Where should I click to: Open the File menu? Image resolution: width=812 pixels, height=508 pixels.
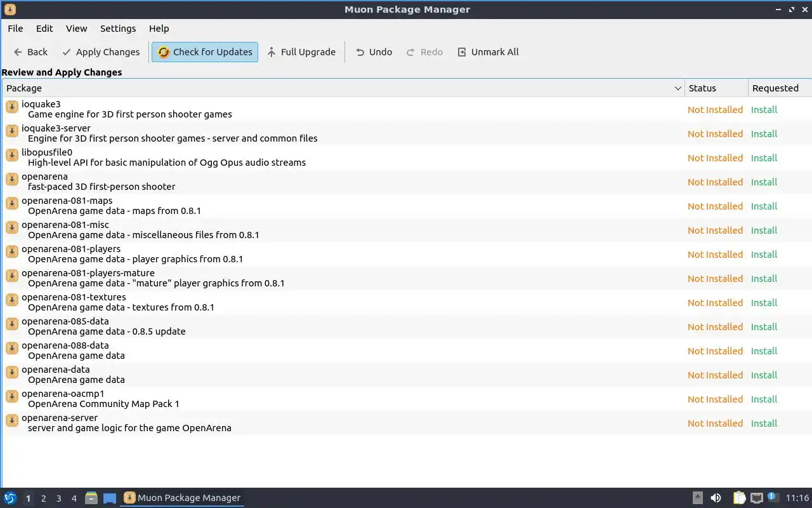click(x=15, y=29)
